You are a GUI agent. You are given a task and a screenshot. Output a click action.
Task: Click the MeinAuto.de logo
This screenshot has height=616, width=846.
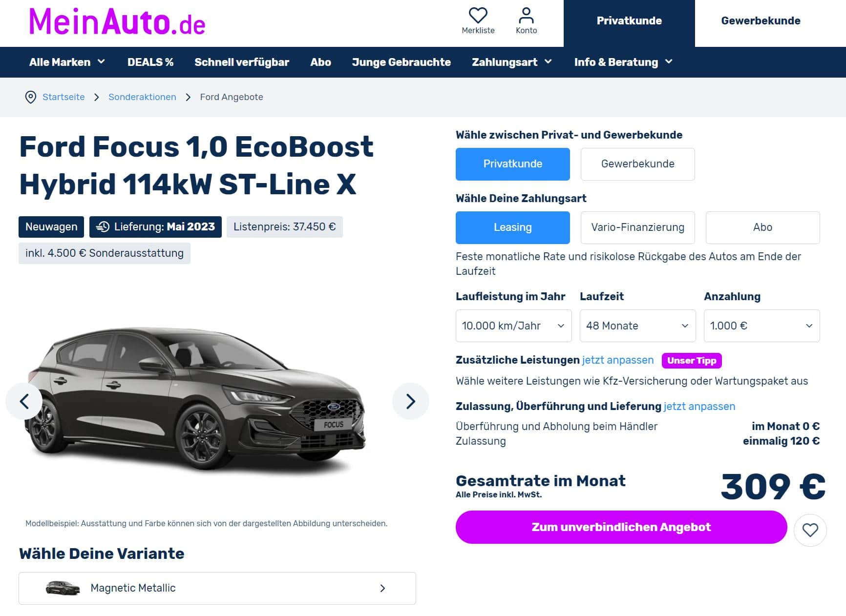(x=117, y=22)
